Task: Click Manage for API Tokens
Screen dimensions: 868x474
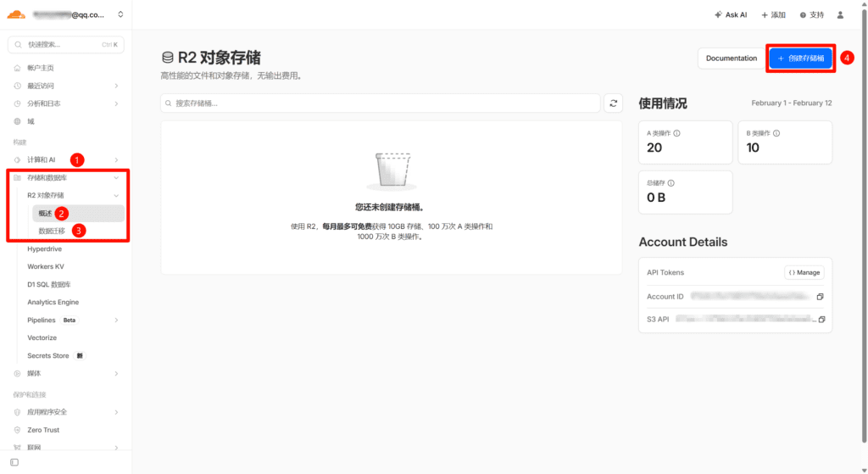Action: (x=804, y=272)
